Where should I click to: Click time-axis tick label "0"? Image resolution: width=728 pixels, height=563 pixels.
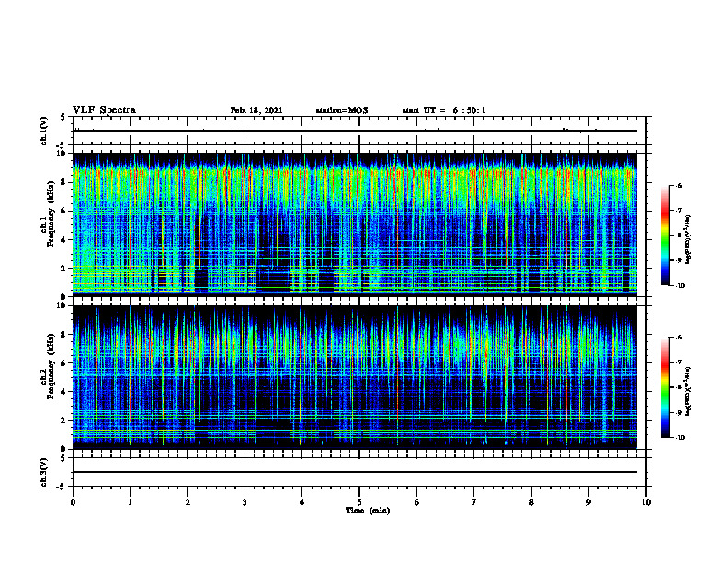click(x=73, y=502)
